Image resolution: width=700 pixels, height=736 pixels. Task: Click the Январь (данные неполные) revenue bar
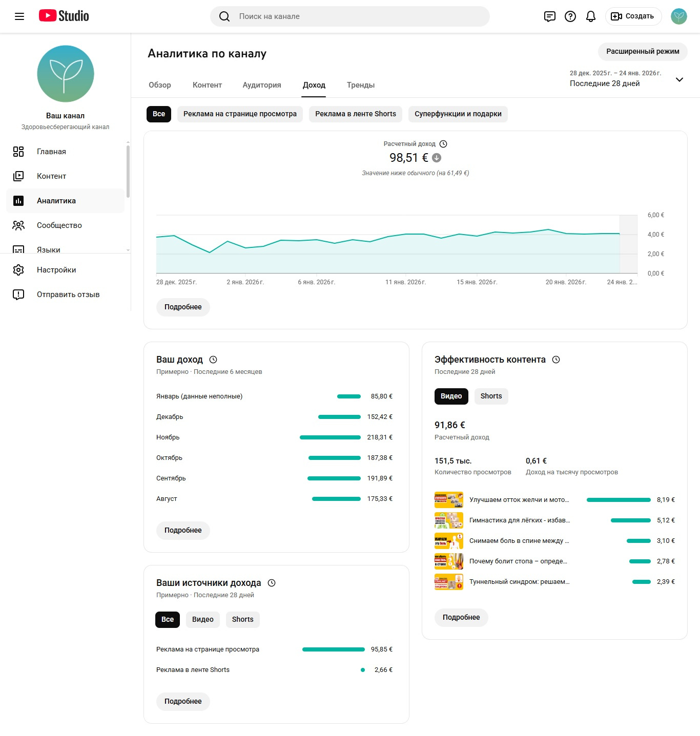pyautogui.click(x=349, y=396)
